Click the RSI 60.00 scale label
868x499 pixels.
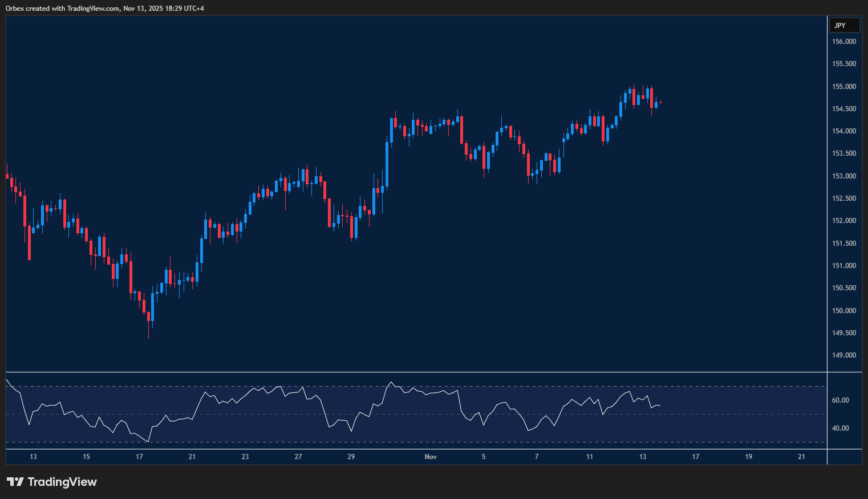click(840, 400)
